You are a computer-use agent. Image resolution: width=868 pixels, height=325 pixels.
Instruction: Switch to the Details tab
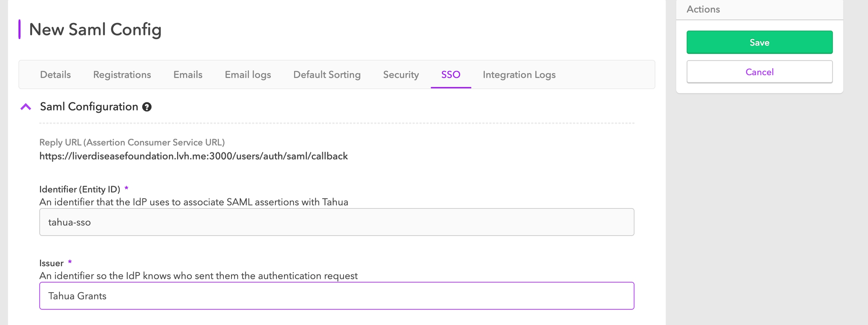pos(55,75)
